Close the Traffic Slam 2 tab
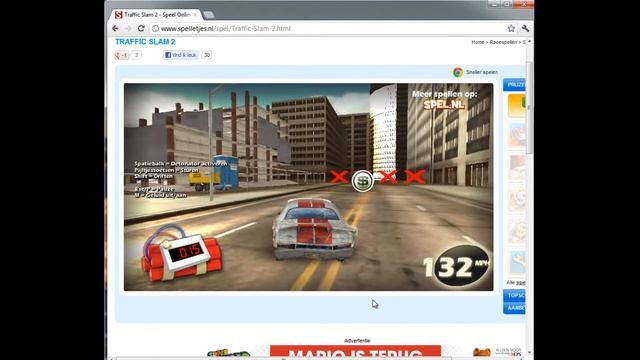 coord(195,15)
